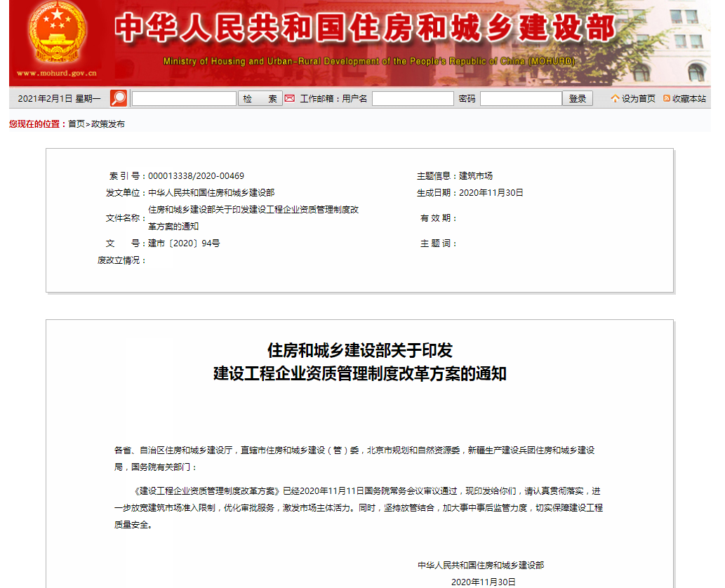Click index number 000013338/2020-00469

(196, 175)
